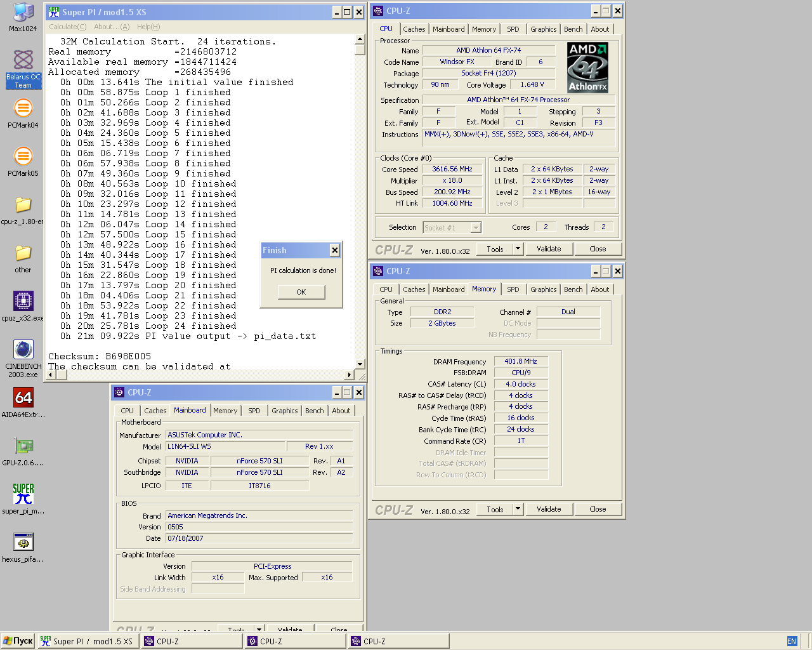812x650 pixels.
Task: Open Calculate menu in Super PI
Action: (67, 27)
